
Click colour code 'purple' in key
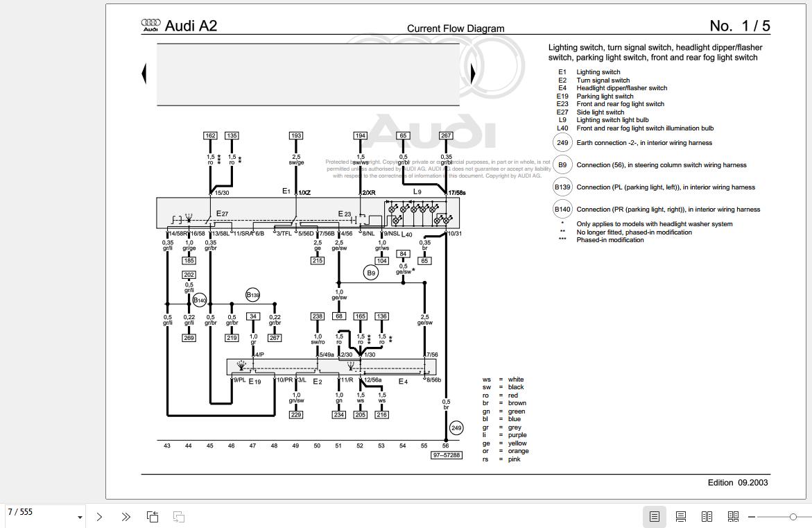pos(517,435)
